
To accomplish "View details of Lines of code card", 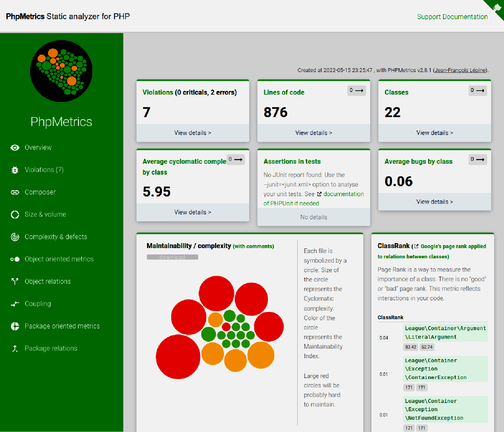I will click(x=314, y=133).
